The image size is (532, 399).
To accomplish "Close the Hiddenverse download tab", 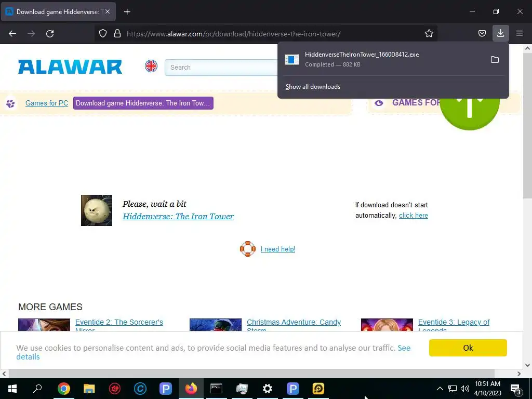I will pos(107,11).
